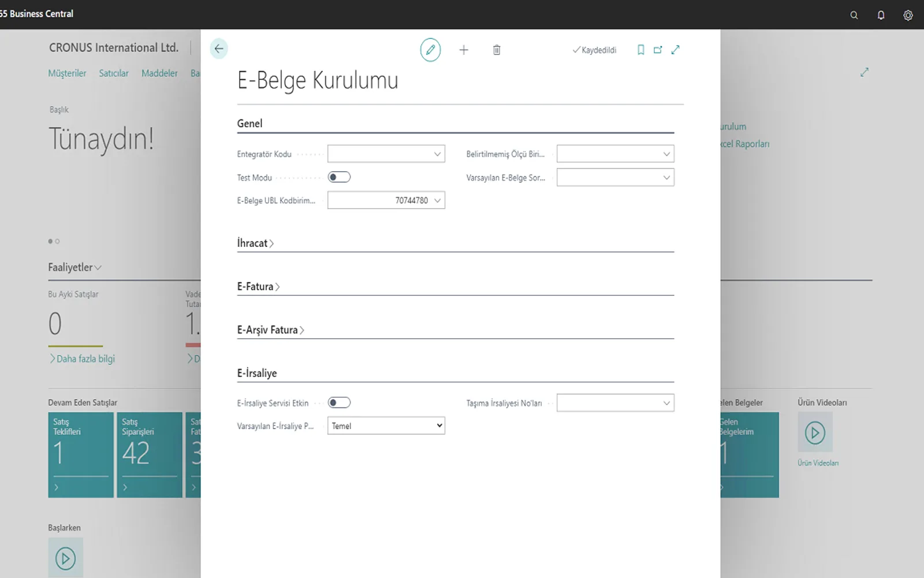
Task: Open the Belirtilmemiş Ölçü Biri dropdown
Action: point(666,154)
